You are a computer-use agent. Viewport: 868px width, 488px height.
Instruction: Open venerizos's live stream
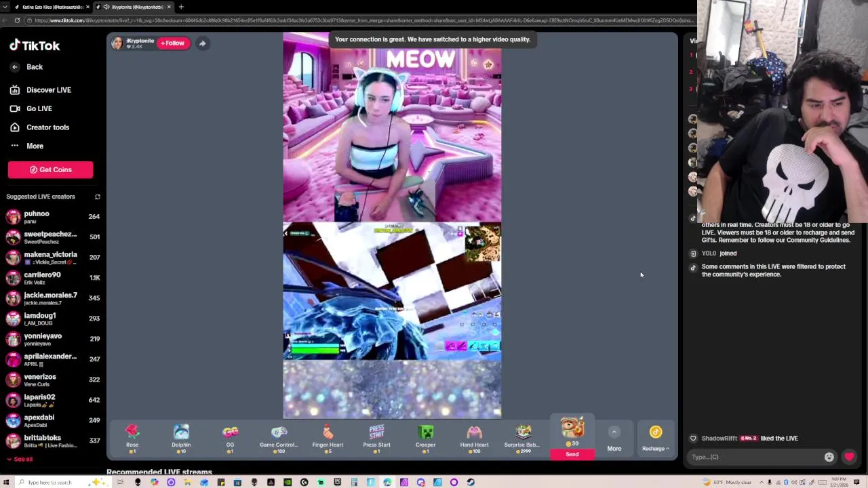(53, 380)
